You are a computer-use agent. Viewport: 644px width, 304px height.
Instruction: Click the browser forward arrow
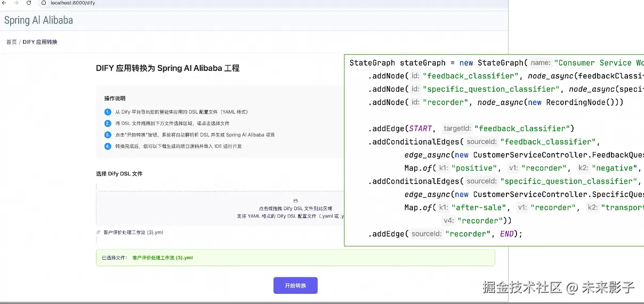[x=17, y=3]
